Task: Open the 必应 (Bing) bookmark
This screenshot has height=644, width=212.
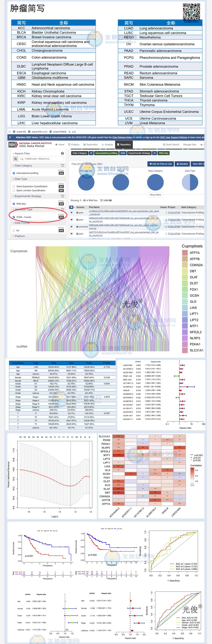Action: coord(72,132)
